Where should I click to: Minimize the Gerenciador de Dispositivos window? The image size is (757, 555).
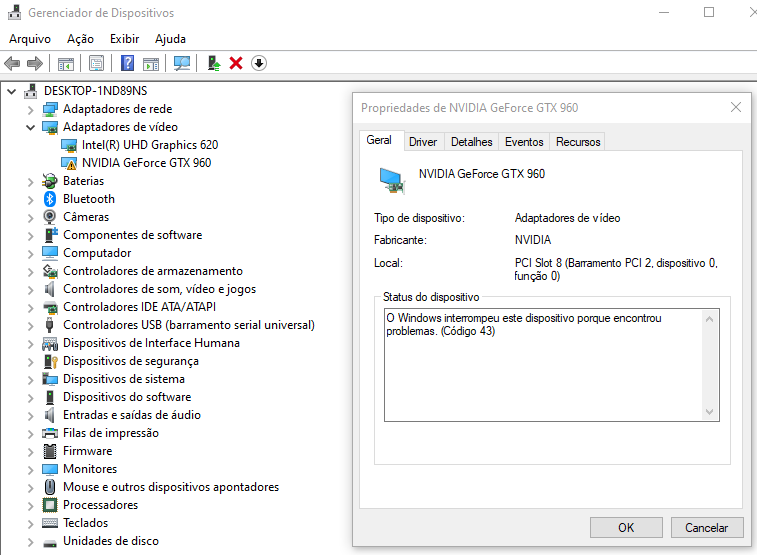[664, 13]
